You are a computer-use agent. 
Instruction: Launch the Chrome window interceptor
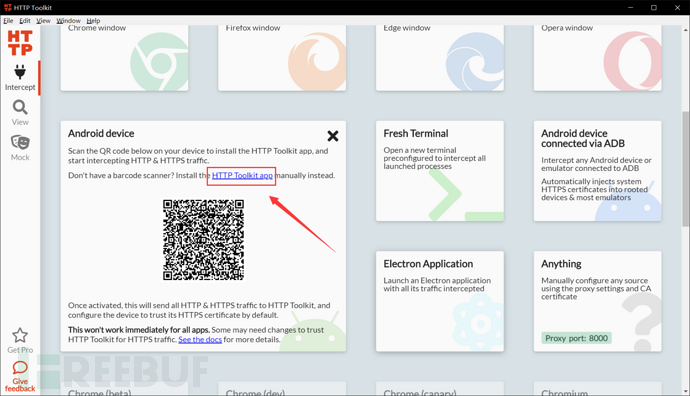coord(125,58)
